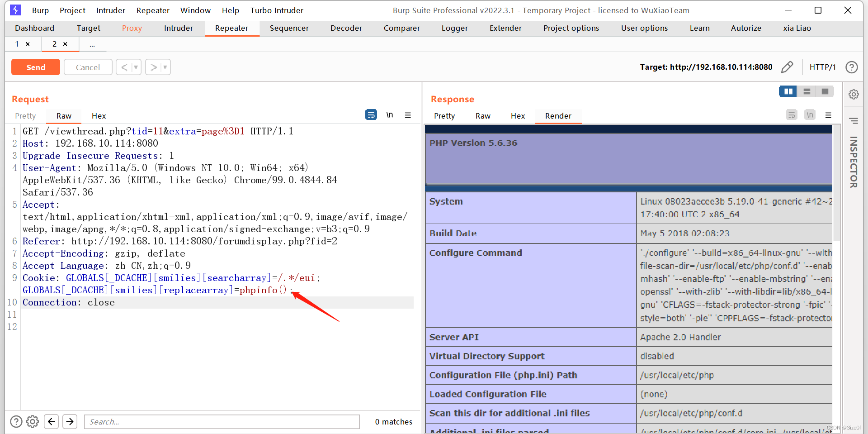Viewport: 868px width, 434px height.
Task: Click the Burp Suite logo icon
Action: [x=15, y=10]
